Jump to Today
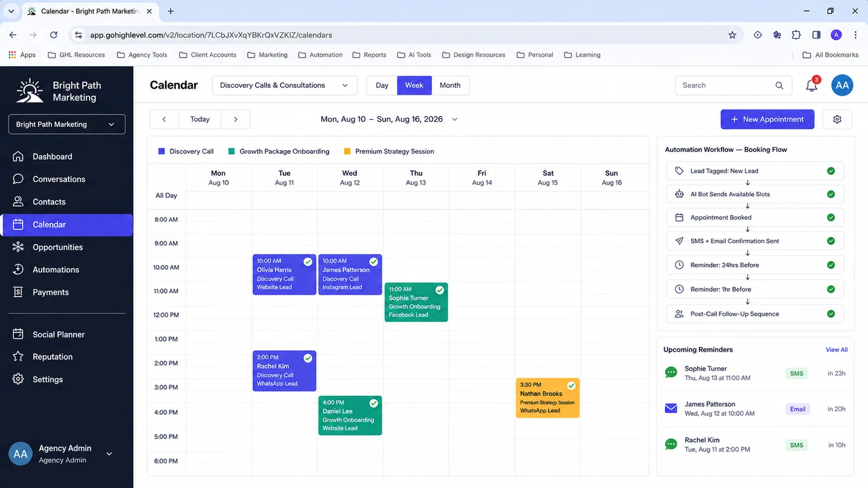Image resolution: width=868 pixels, height=488 pixels. click(200, 119)
